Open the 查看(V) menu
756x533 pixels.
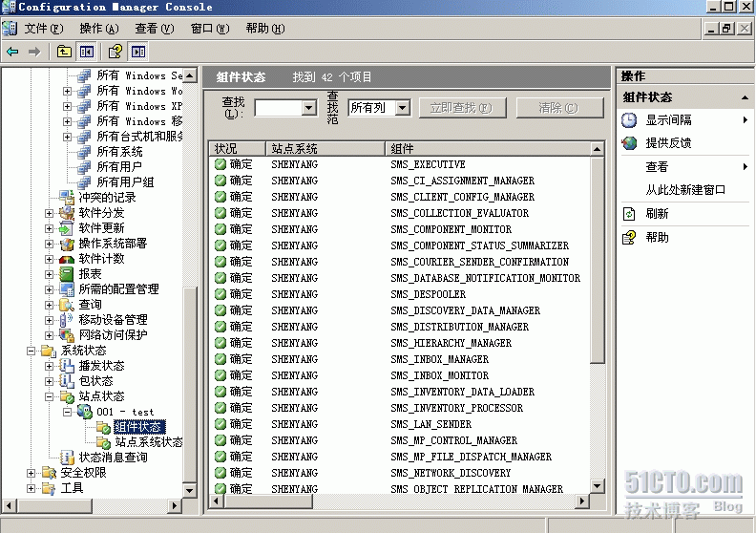pyautogui.click(x=155, y=29)
